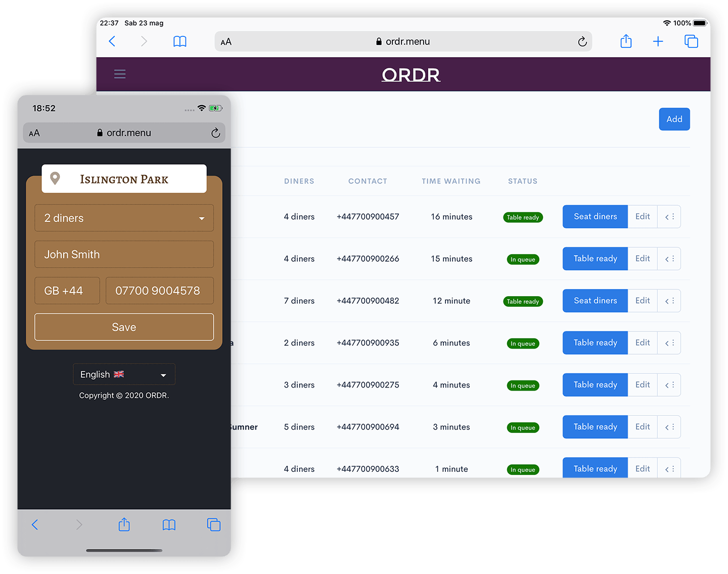Open more options for 15 minutes row
The image size is (728, 574).
pyautogui.click(x=669, y=259)
